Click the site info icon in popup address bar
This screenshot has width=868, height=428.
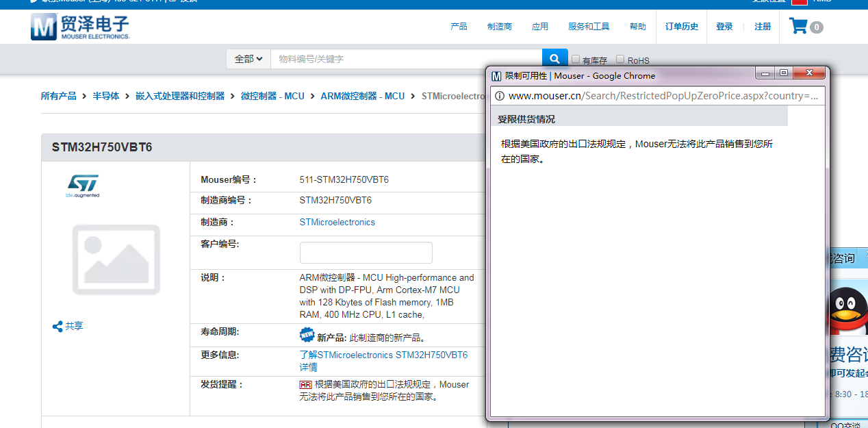point(500,96)
